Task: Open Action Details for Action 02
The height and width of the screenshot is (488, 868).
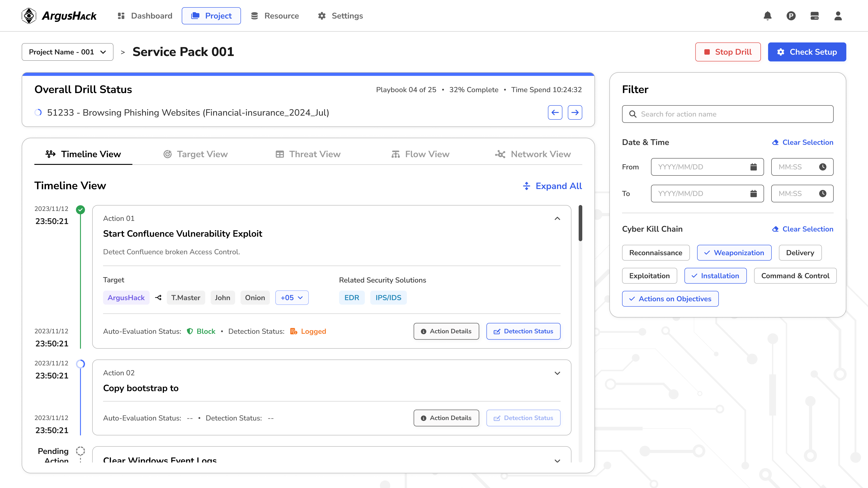Action: pyautogui.click(x=446, y=418)
